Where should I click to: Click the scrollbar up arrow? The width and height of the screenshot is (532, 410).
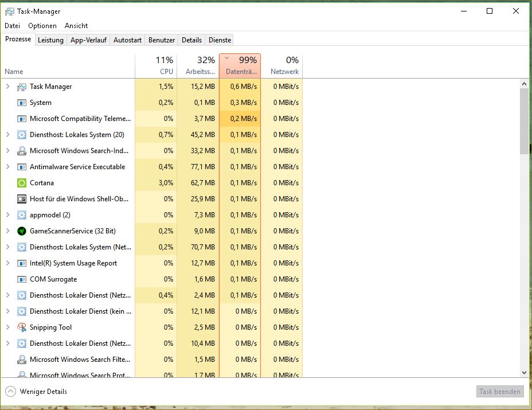pyautogui.click(x=524, y=84)
